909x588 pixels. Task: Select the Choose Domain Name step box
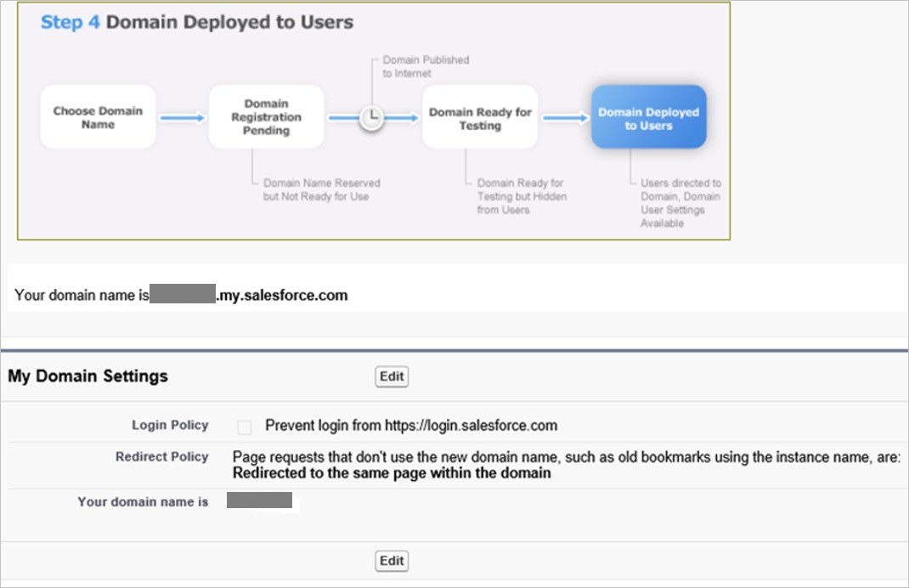pyautogui.click(x=98, y=117)
